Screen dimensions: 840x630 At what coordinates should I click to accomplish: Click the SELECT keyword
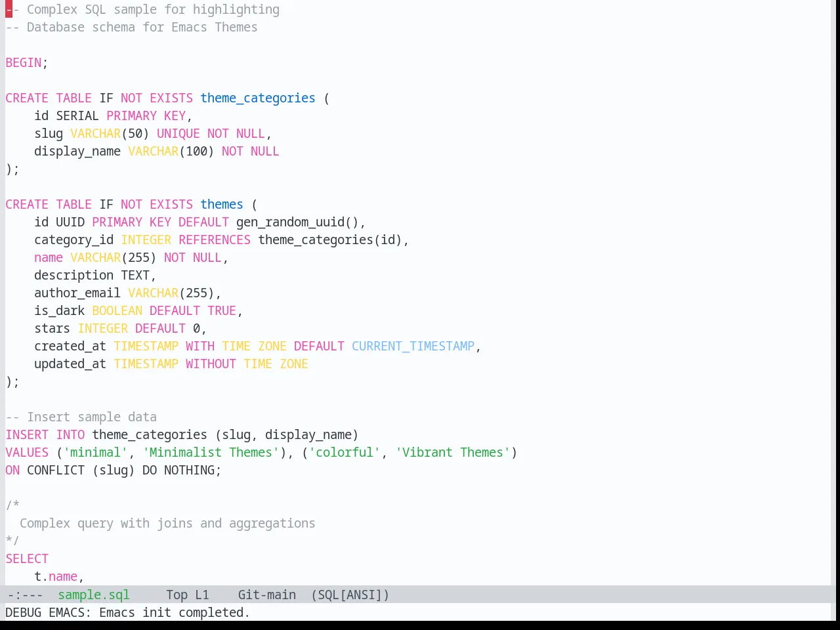[27, 558]
